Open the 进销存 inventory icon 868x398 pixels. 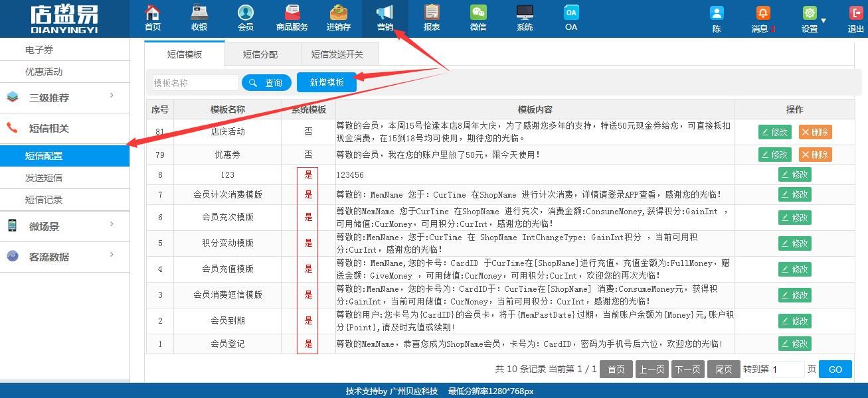tap(339, 13)
